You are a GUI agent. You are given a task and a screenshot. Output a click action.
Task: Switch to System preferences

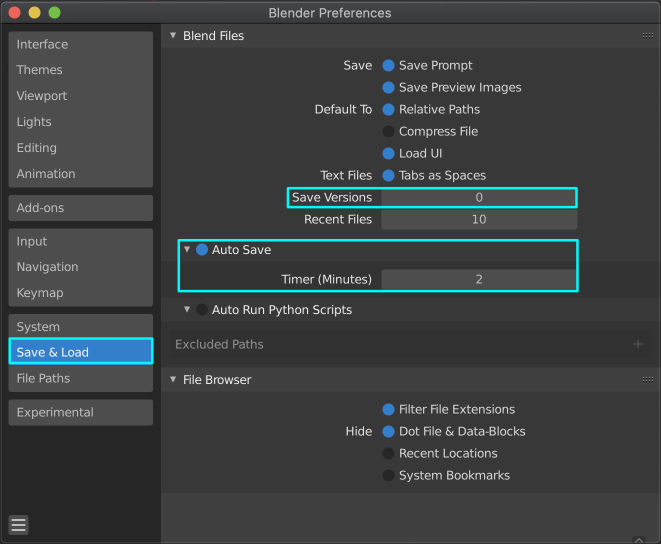(81, 326)
